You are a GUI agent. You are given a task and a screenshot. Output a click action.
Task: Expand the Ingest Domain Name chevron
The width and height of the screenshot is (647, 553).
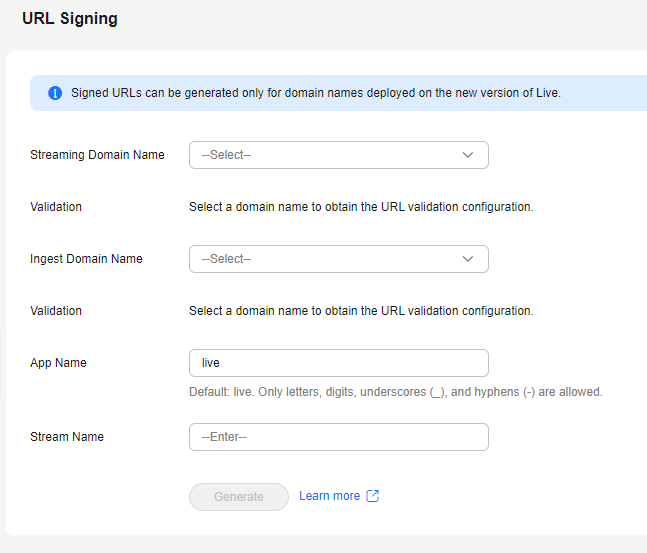[x=468, y=259]
